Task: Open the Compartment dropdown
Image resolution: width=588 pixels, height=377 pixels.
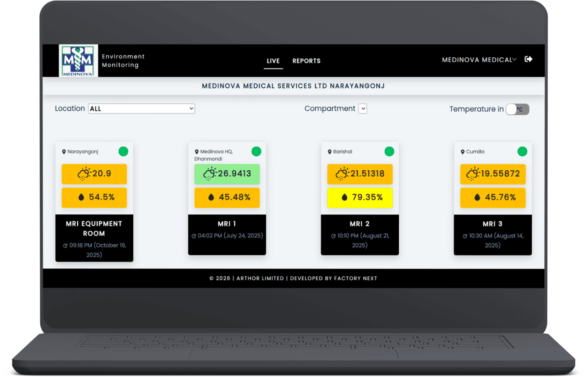Action: tap(363, 109)
